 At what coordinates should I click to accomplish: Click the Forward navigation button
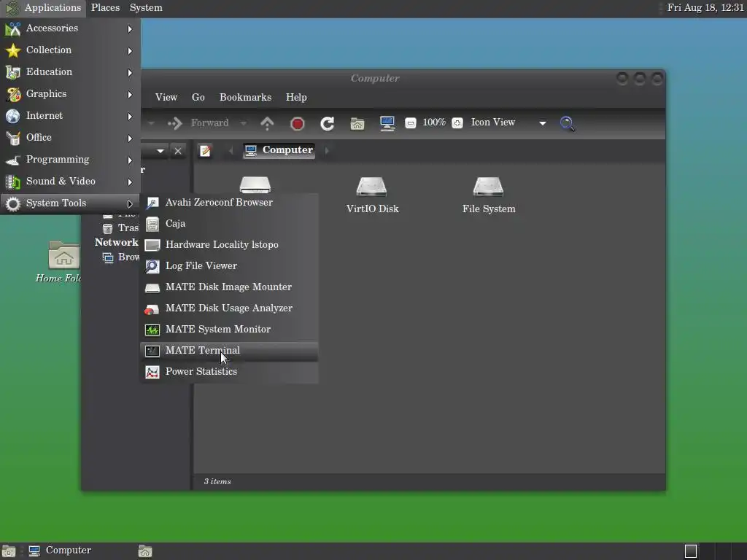198,123
